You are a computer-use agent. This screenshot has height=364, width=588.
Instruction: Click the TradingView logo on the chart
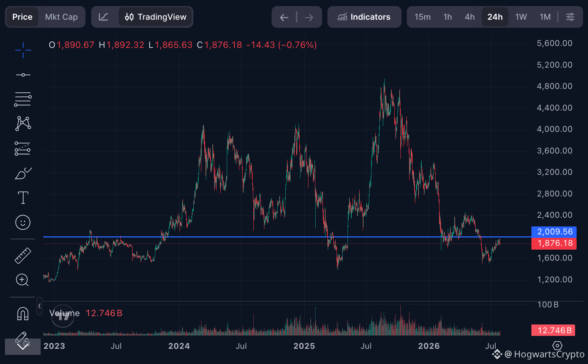(63, 316)
